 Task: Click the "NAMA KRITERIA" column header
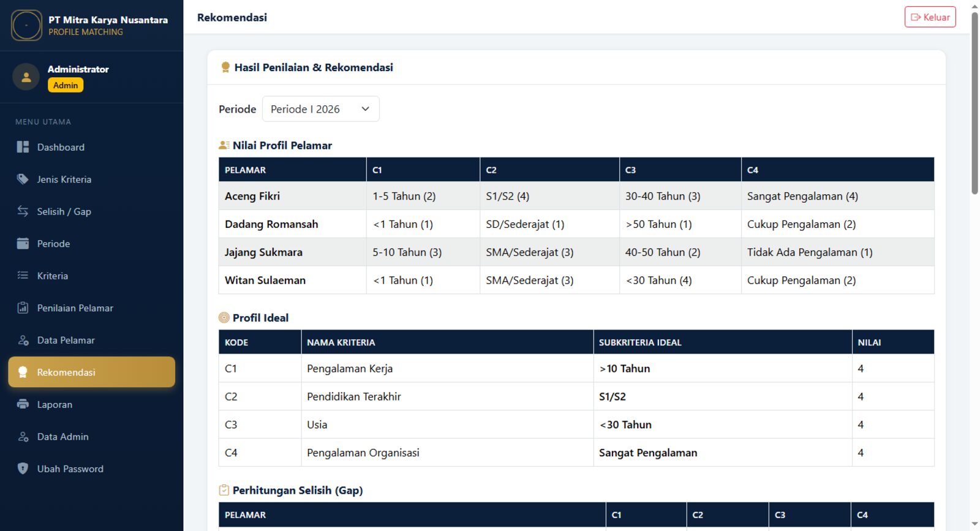pyautogui.click(x=447, y=342)
